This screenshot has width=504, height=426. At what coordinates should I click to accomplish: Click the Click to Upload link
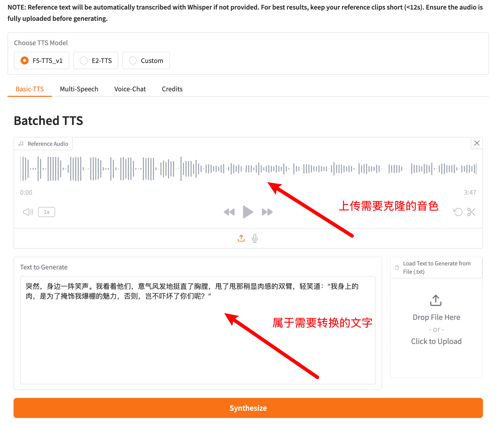pos(436,341)
